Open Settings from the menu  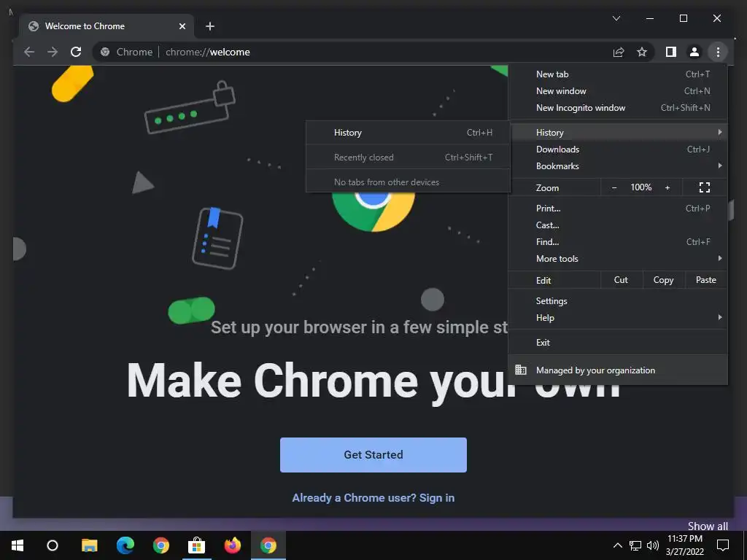[x=618, y=301]
